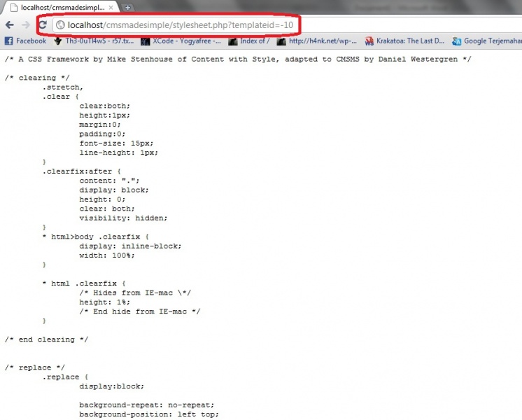Click the 'display:block;' line under .replace
Viewport: 522px width, 420px height.
pos(111,386)
